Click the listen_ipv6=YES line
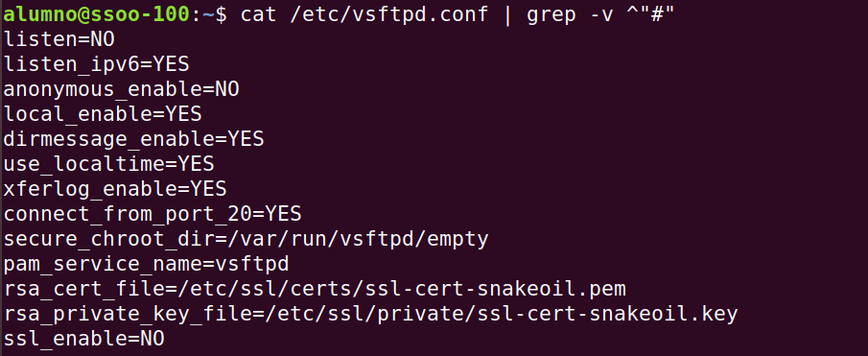 pos(96,64)
